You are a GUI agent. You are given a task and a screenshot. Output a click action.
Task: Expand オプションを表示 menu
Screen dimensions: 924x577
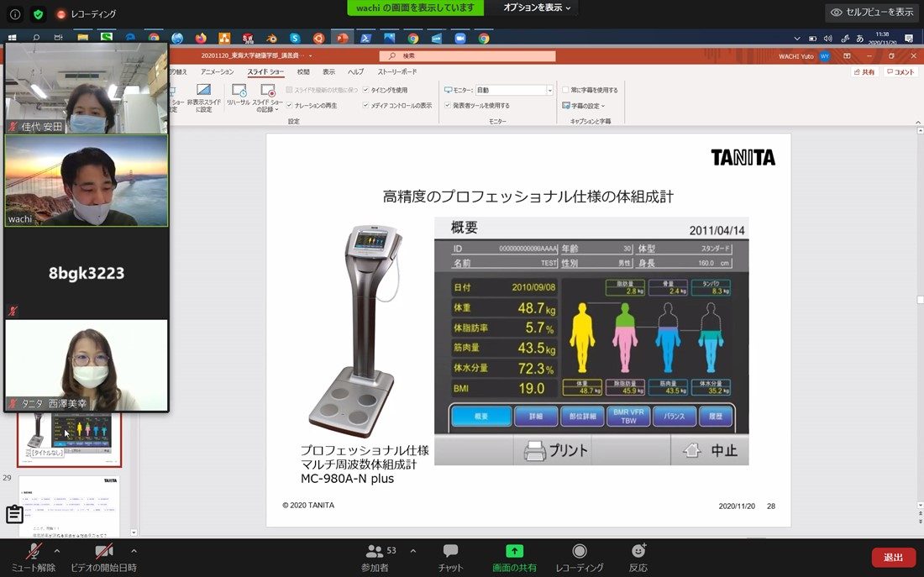click(x=536, y=8)
